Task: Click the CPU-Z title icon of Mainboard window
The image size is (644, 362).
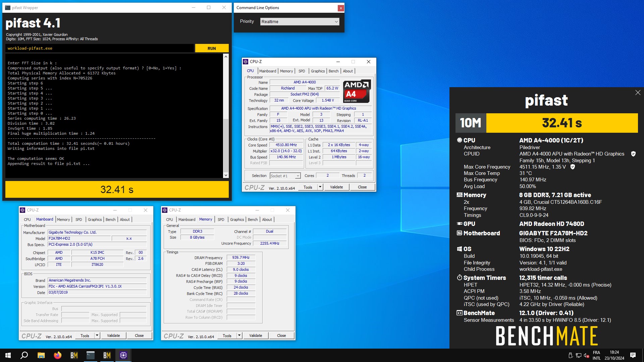Action: point(22,210)
